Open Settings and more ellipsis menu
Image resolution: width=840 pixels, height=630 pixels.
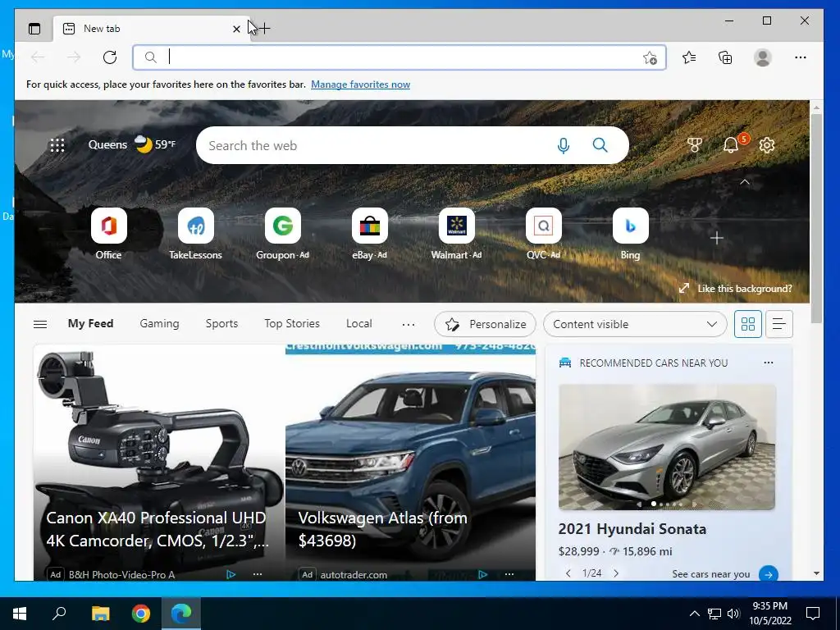801,57
